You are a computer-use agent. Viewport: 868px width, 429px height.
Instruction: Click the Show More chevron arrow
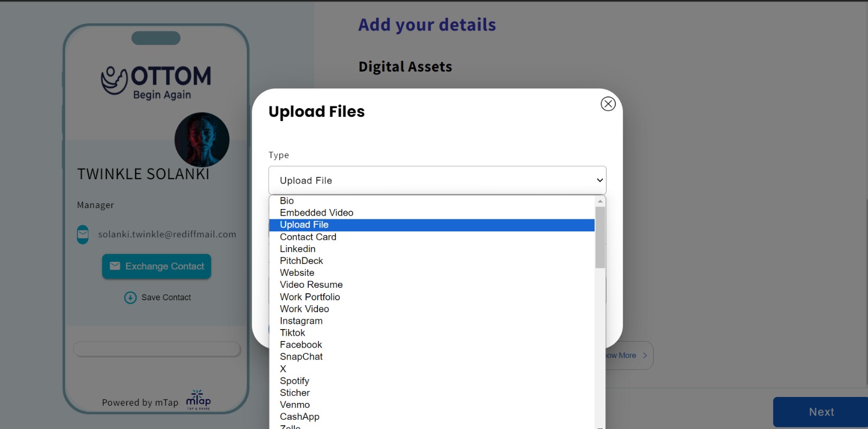[x=645, y=356]
